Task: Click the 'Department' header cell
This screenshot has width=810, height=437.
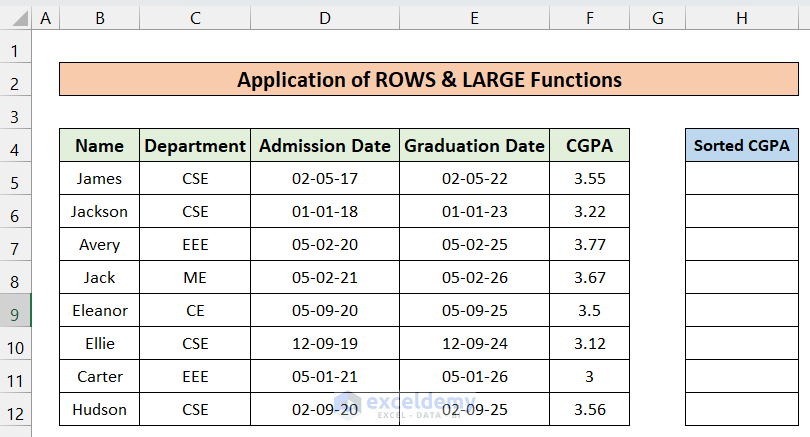Action: [x=195, y=146]
